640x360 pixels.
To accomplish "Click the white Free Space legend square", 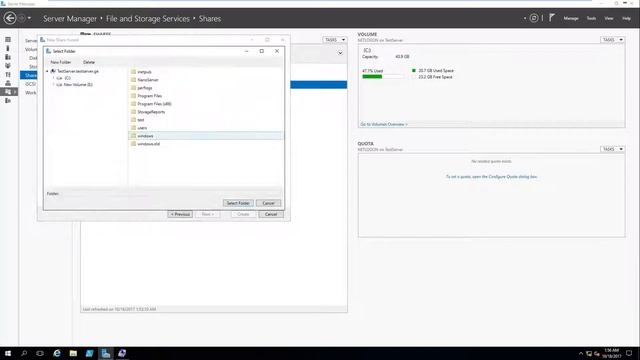I will coord(413,77).
